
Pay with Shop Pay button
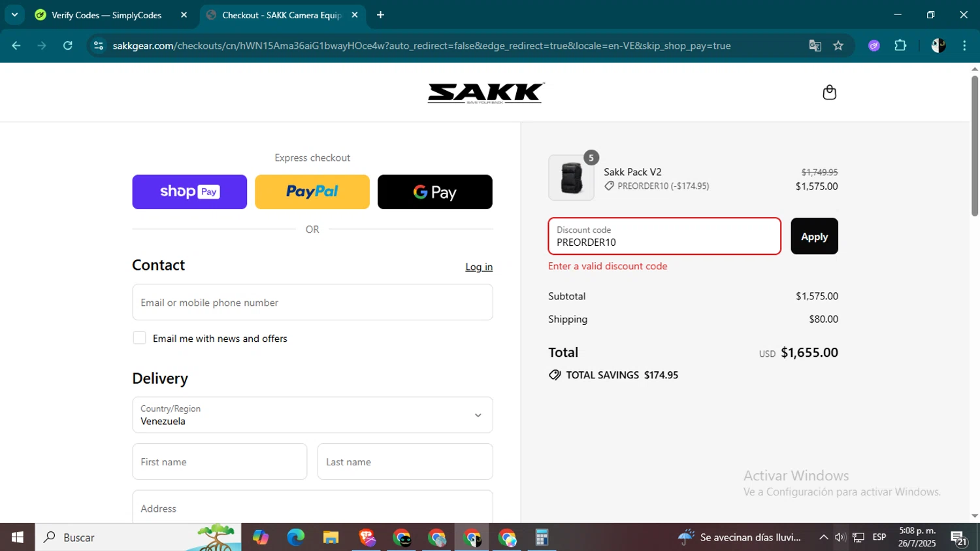point(189,192)
